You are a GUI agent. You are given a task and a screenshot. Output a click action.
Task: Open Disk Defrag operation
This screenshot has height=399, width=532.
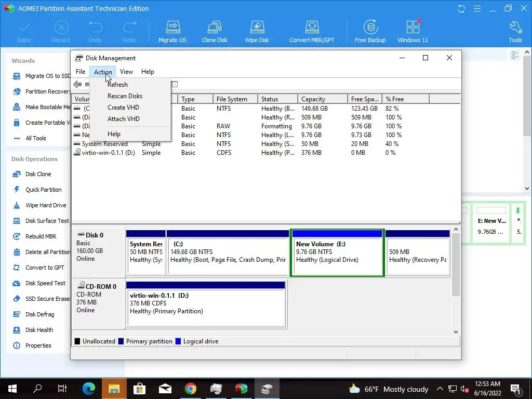33,314
